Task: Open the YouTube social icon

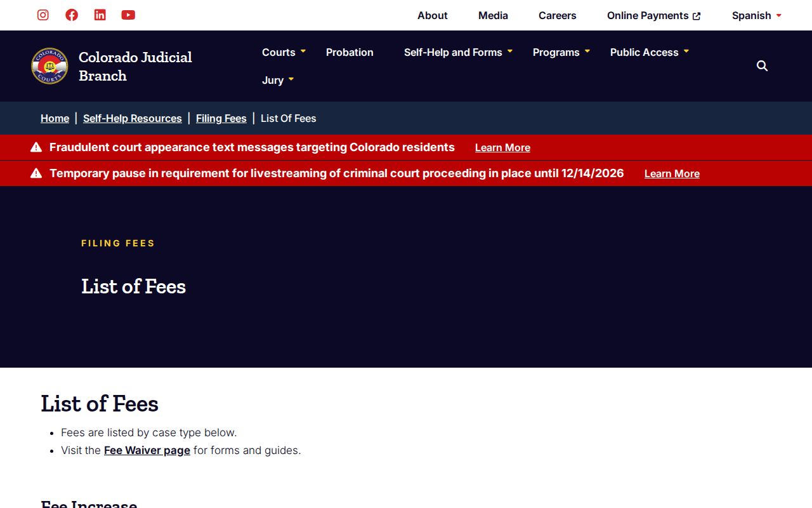Action: tap(128, 15)
